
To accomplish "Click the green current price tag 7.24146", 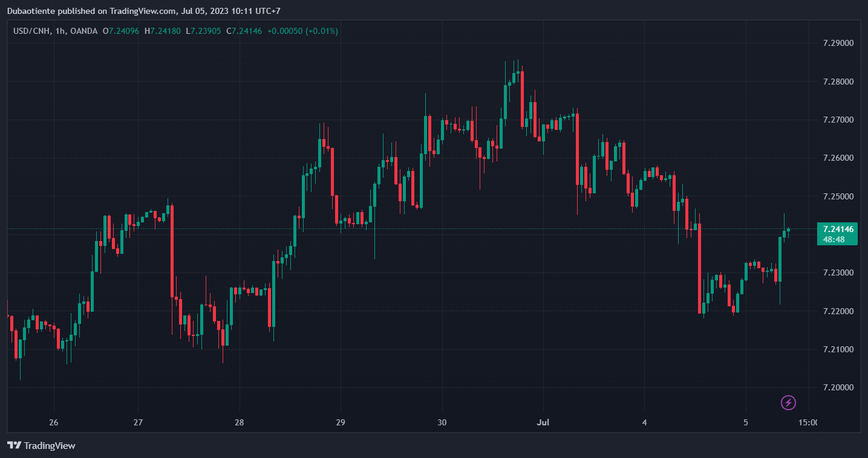I will [838, 229].
